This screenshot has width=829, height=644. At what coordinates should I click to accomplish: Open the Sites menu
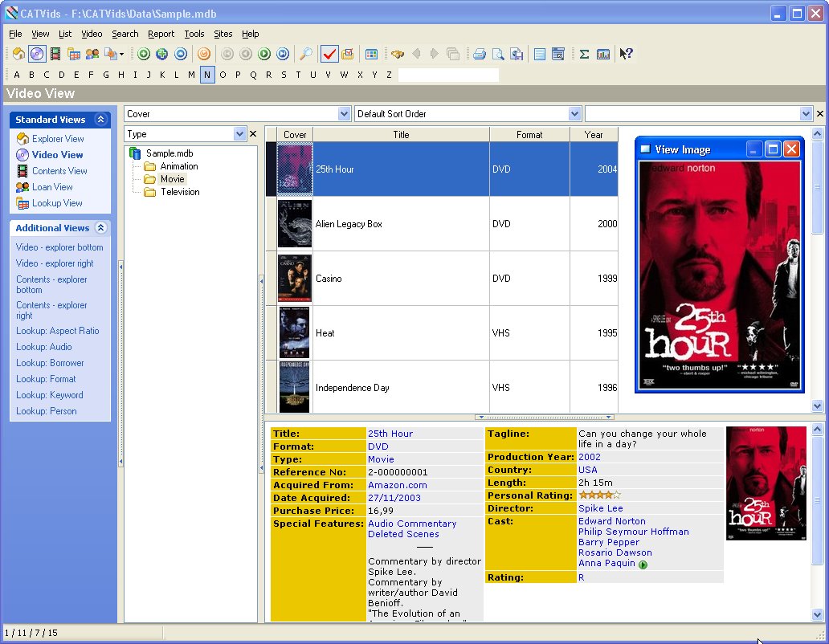(x=223, y=34)
